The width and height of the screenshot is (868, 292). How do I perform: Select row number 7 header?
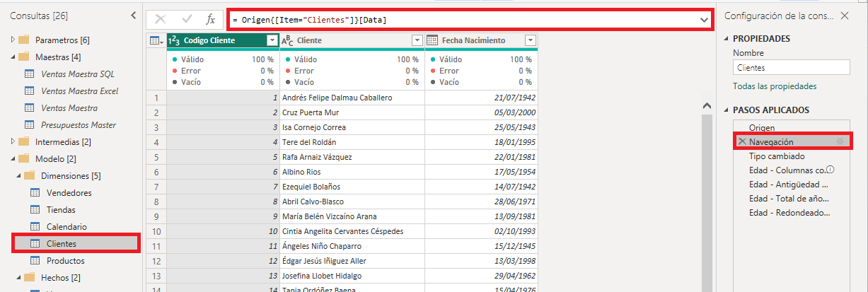156,187
